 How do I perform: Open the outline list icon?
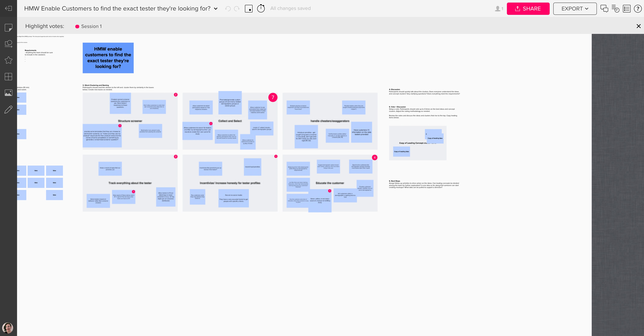(x=627, y=9)
